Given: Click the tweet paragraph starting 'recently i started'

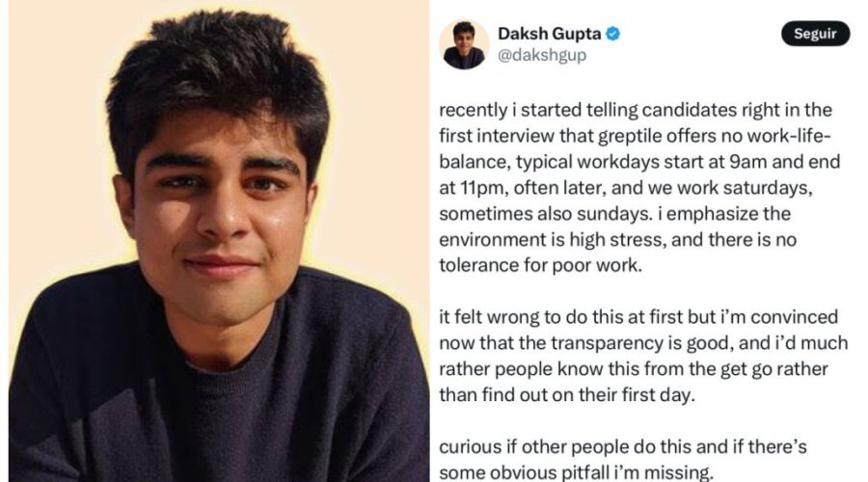Looking at the screenshot, I should (640, 188).
